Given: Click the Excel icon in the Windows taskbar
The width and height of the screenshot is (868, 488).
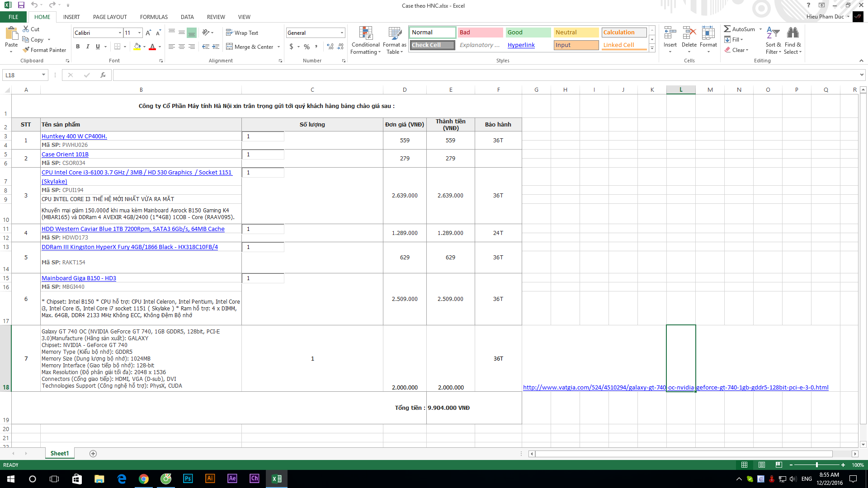Looking at the screenshot, I should click(x=276, y=479).
